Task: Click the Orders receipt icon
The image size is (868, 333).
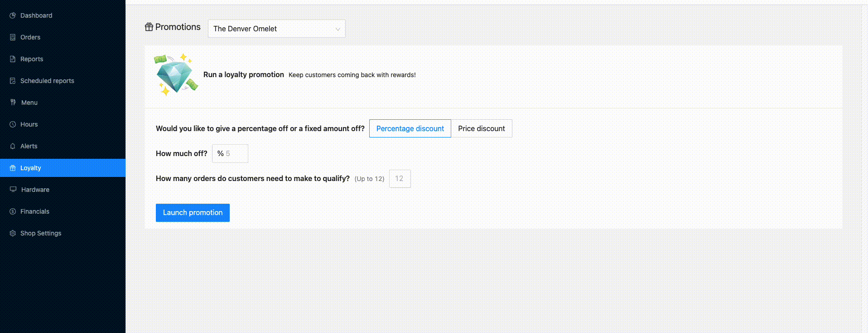Action: 13,37
